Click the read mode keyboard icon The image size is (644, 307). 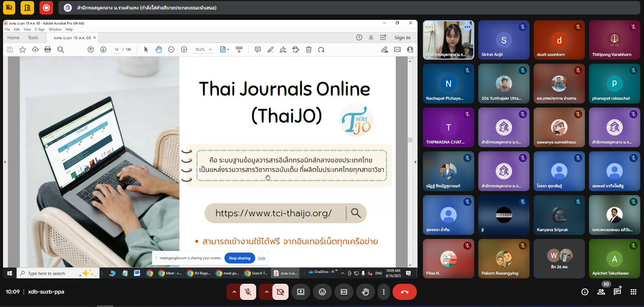239,50
